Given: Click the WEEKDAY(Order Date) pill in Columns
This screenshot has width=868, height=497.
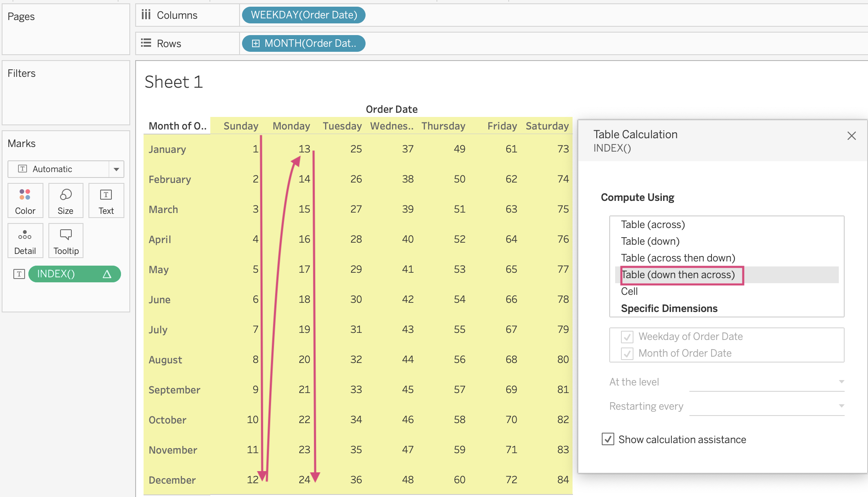Looking at the screenshot, I should pos(304,15).
